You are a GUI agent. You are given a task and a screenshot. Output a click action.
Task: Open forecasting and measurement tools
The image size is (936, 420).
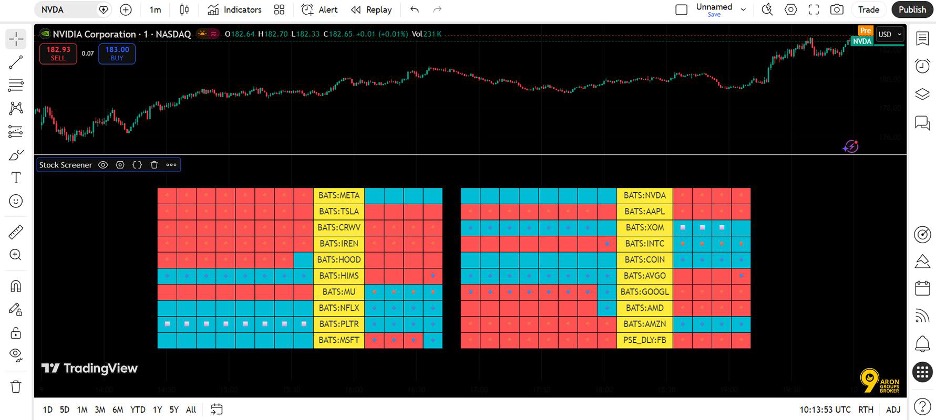16,131
